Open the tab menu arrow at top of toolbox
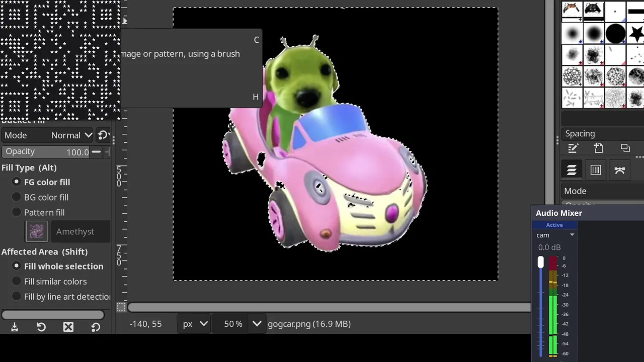644x362 pixels. [124, 21]
